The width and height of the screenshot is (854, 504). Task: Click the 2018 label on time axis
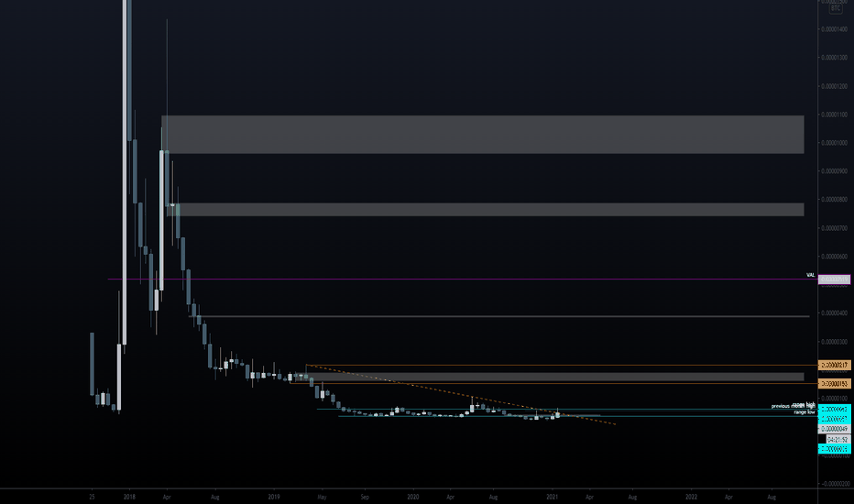(129, 497)
